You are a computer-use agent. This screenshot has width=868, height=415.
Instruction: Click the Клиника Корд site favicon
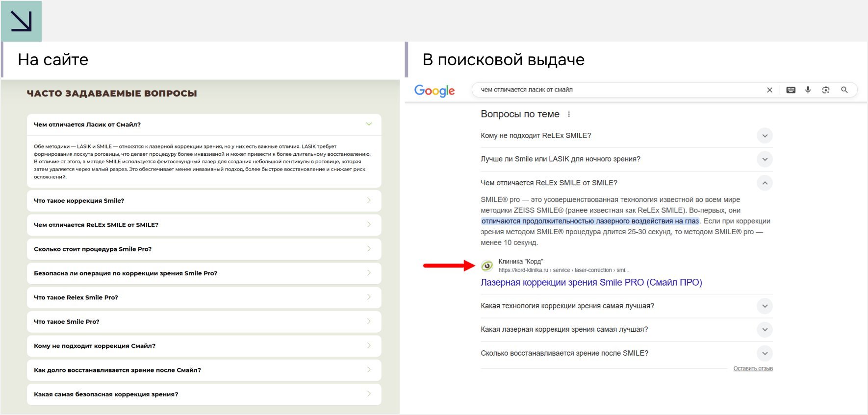[487, 266]
